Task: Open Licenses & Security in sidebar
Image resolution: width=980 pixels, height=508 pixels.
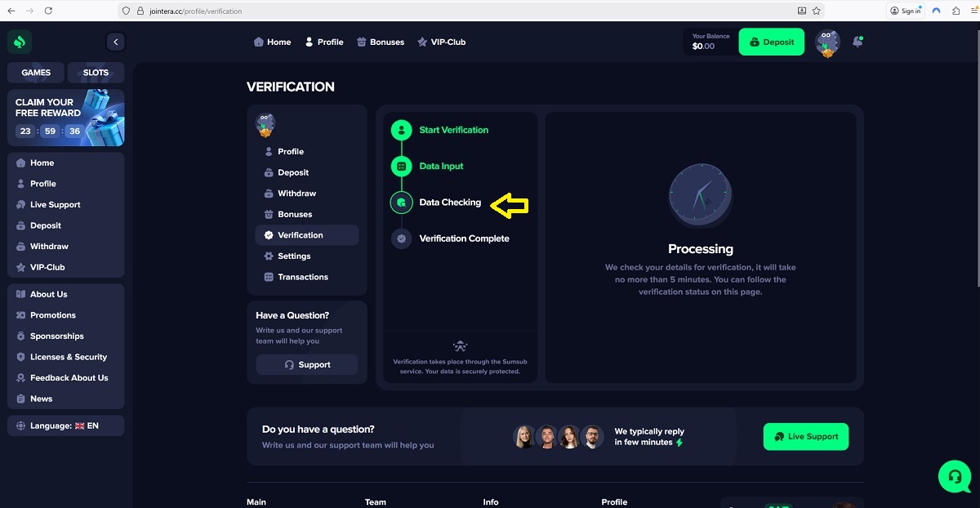Action: [x=69, y=357]
